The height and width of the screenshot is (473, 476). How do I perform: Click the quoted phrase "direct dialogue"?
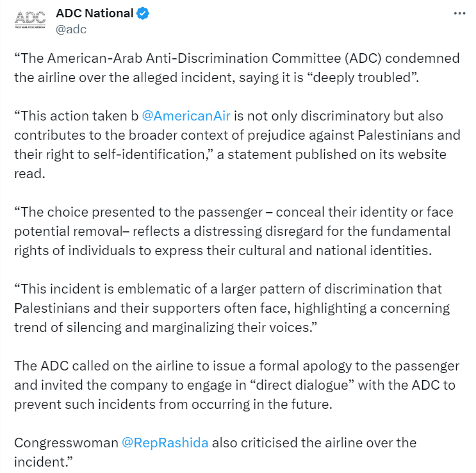click(302, 385)
